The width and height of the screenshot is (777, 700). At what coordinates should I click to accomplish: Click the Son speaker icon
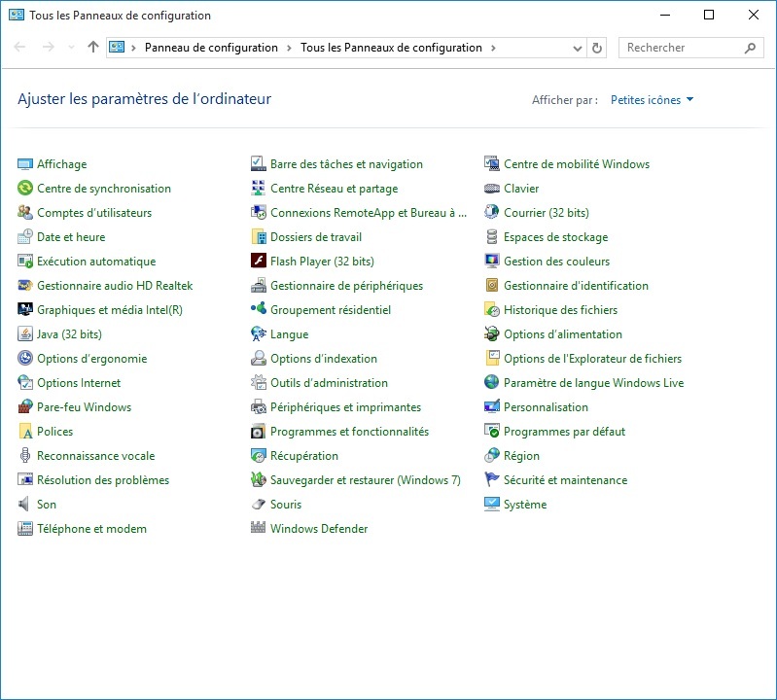(x=24, y=504)
